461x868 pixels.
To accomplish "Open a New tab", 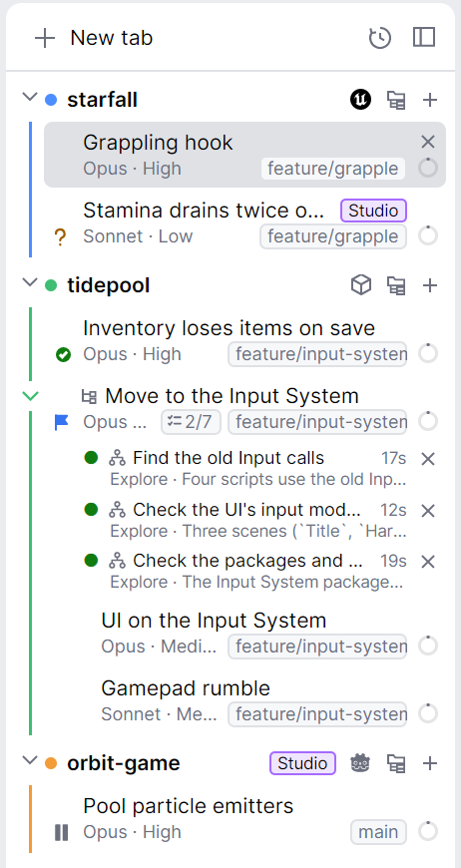I will point(93,38).
